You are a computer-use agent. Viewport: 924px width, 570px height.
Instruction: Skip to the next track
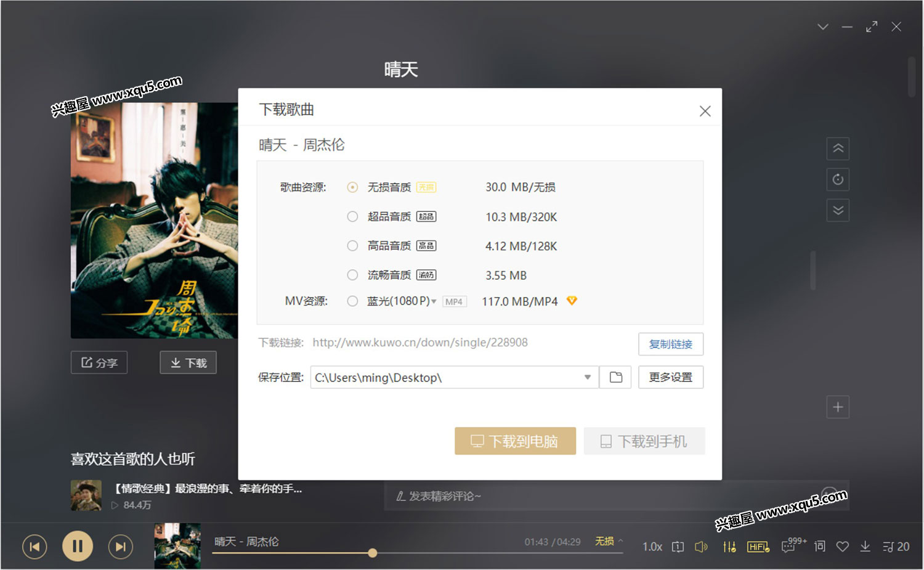(x=121, y=547)
